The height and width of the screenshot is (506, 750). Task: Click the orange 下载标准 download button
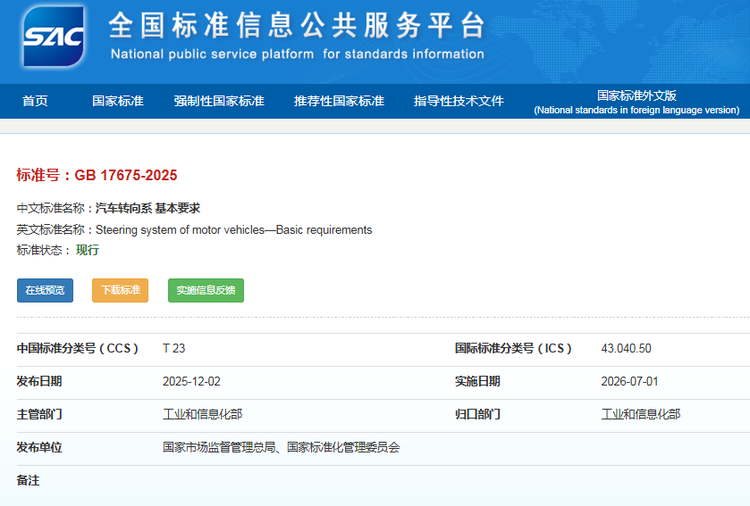point(120,290)
